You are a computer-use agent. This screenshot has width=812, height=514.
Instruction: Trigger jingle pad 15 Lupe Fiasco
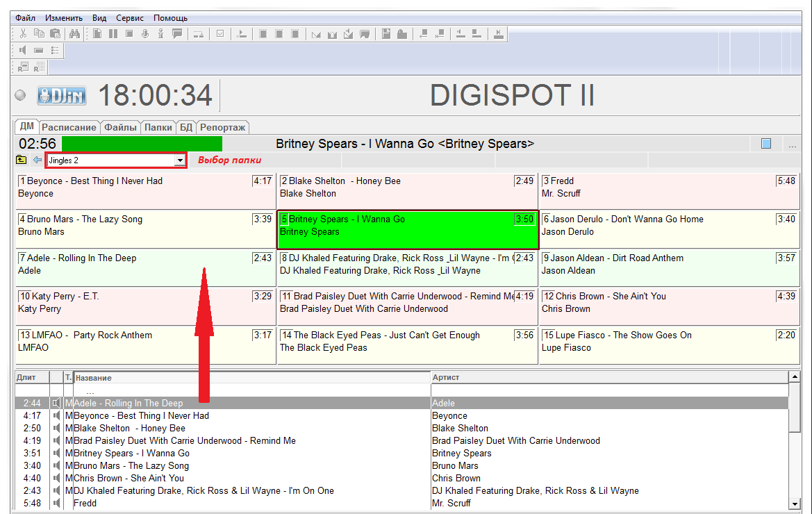[670, 345]
